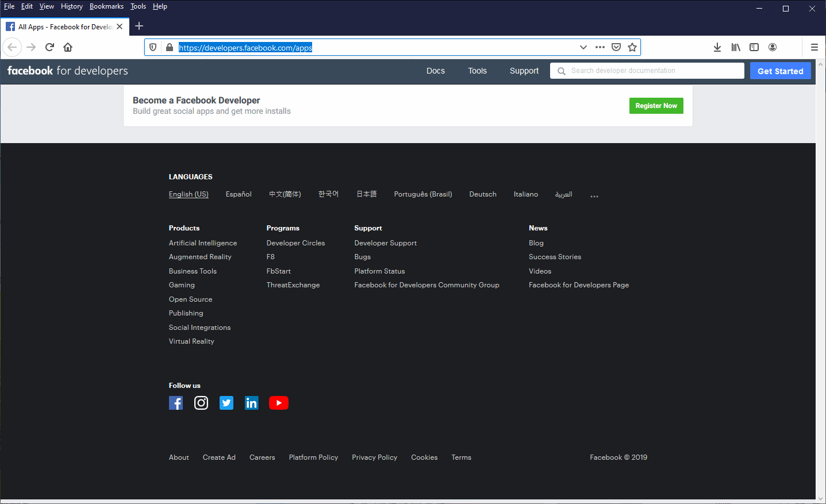Open Support in the site header
Viewport: 826px width, 504px height.
coord(524,71)
